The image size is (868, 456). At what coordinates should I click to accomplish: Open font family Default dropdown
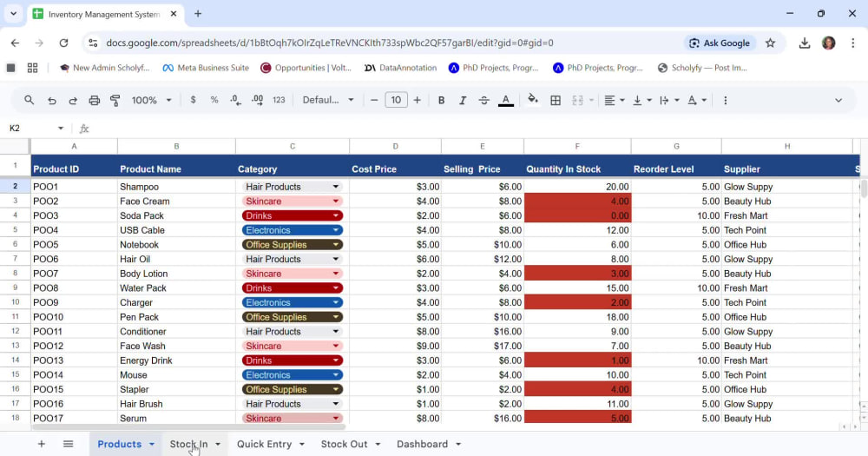coord(328,100)
